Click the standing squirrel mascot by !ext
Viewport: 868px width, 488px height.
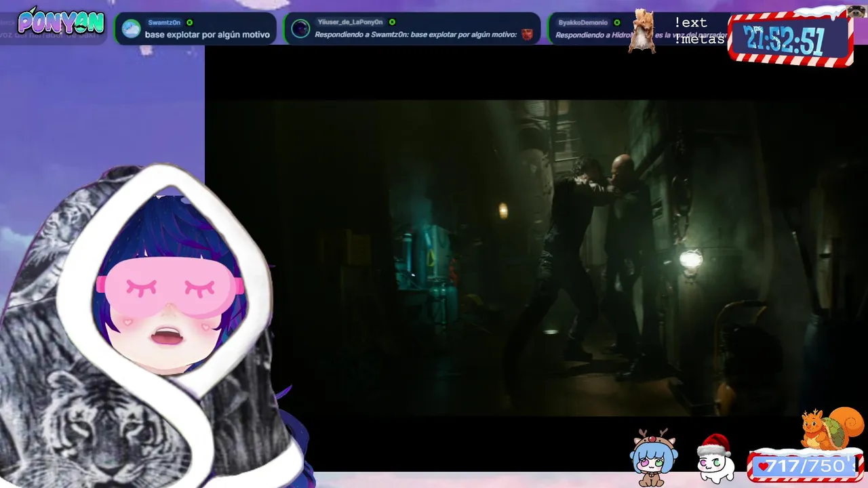coord(642,31)
